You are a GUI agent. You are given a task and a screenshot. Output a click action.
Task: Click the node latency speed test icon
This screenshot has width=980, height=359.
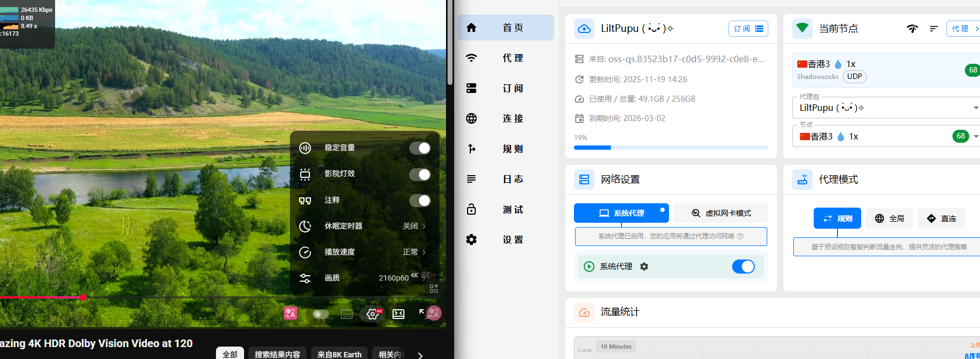click(913, 29)
